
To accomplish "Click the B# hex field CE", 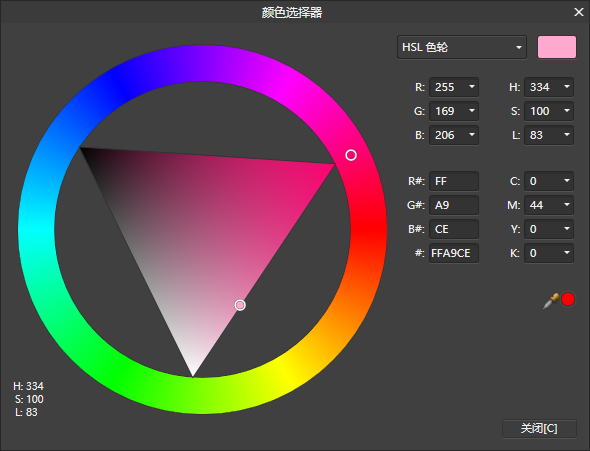I will click(454, 229).
